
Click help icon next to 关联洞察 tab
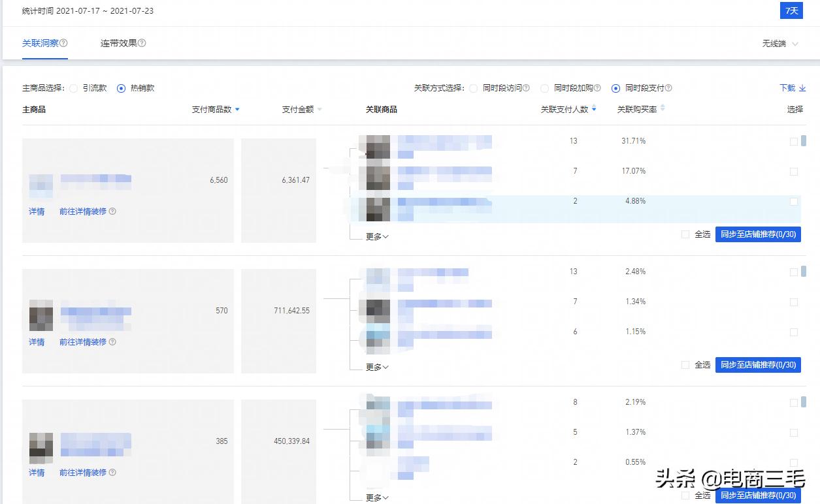coord(64,44)
